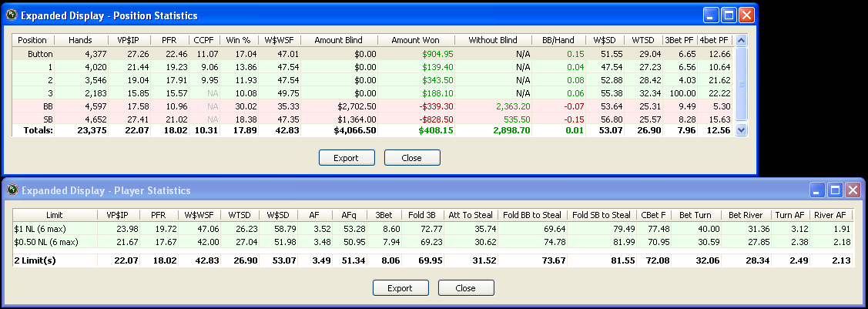Image resolution: width=868 pixels, height=309 pixels.
Task: Sort Position Statistics by W$WSF header
Action: [279, 40]
